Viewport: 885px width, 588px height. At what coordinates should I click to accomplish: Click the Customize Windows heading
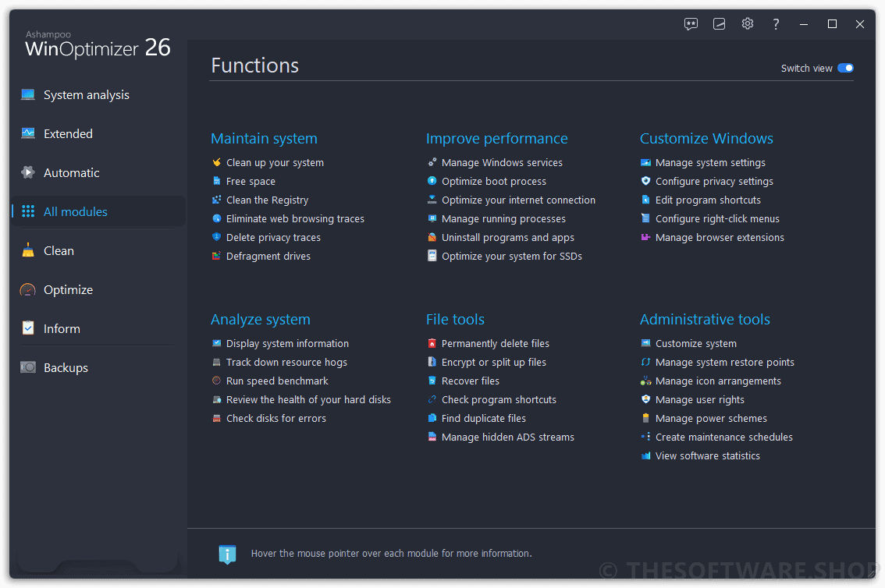tap(706, 139)
